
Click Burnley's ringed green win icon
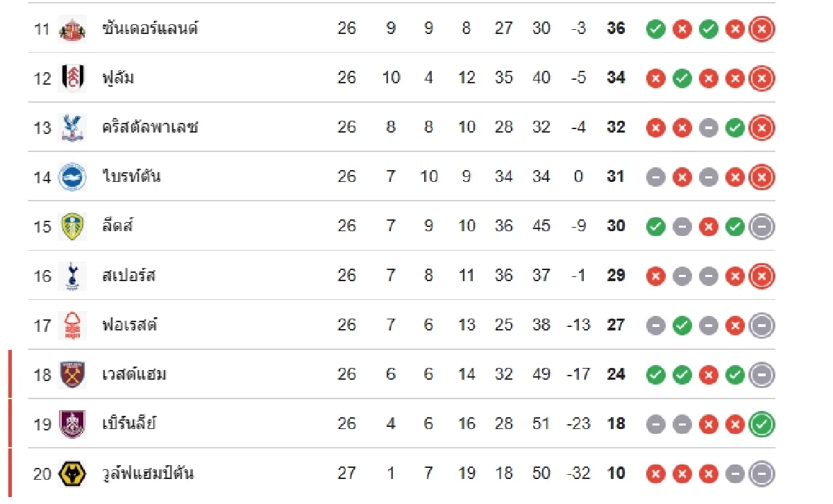[x=762, y=424]
